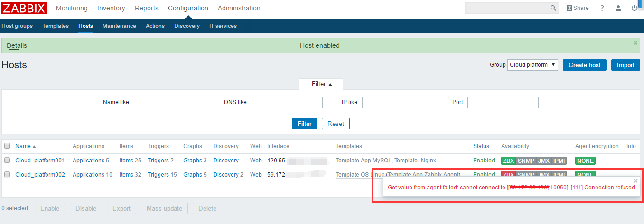Open the user profile icon
This screenshot has height=224, width=644.
[x=618, y=8]
